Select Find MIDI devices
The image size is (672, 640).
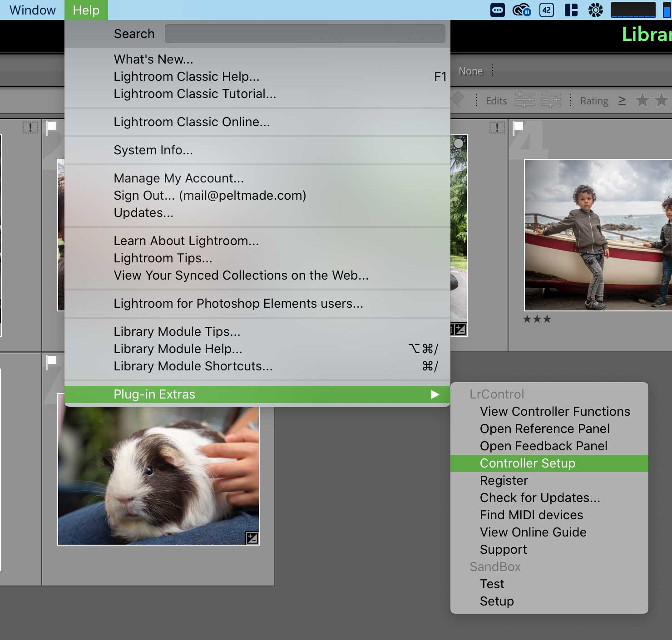pos(549,515)
